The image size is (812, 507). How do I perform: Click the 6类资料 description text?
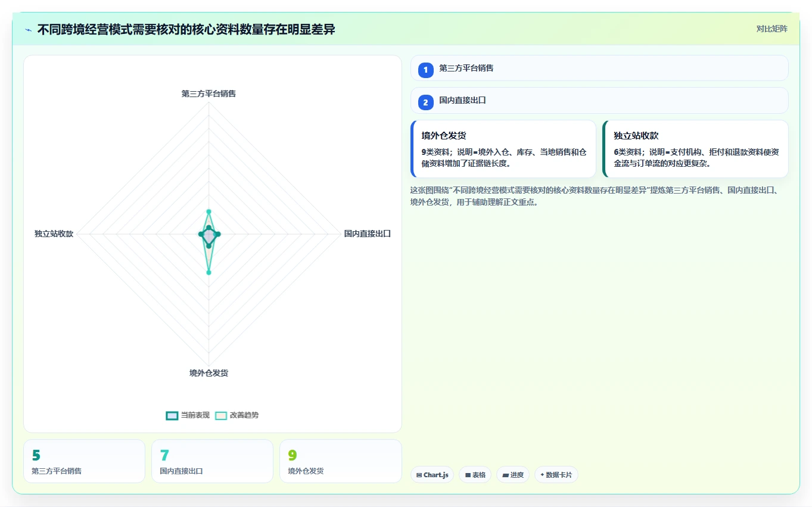pos(696,158)
